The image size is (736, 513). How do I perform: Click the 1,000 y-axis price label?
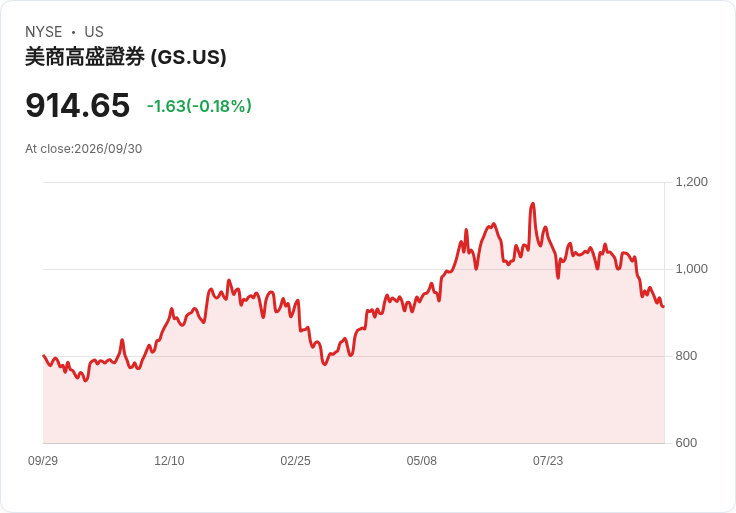click(691, 269)
